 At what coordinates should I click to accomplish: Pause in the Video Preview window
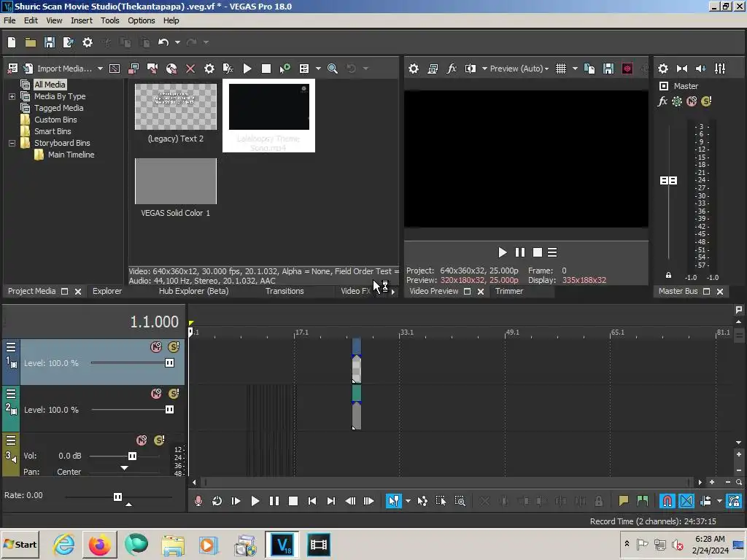click(x=519, y=252)
